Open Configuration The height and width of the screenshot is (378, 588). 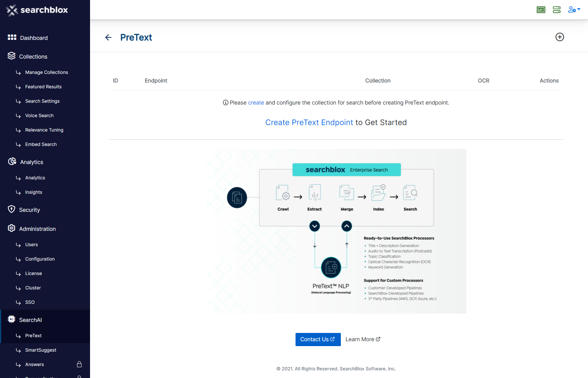[40, 259]
